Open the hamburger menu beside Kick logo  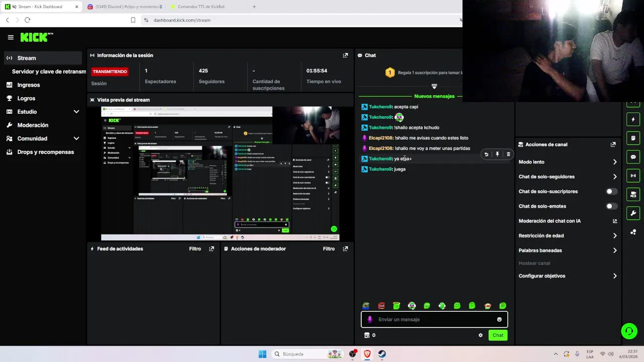pos(11,37)
